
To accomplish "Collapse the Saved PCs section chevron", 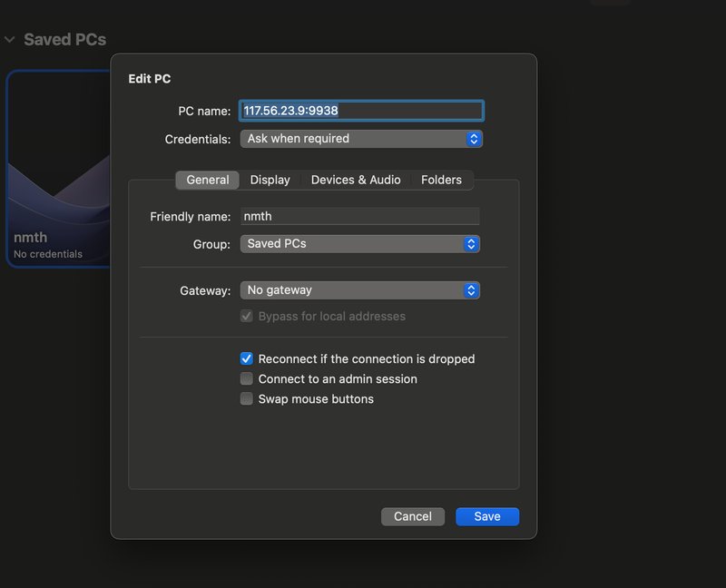I will coord(10,40).
